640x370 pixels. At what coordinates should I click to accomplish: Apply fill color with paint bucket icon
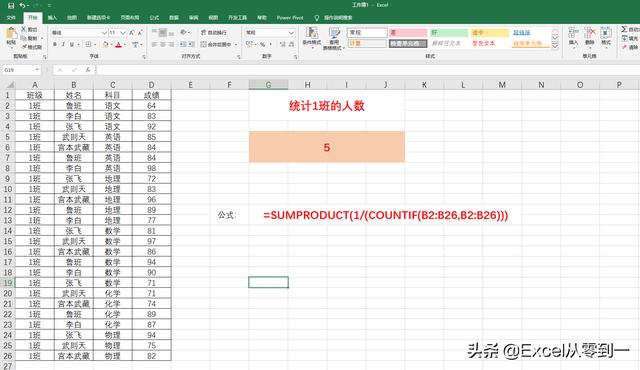pyautogui.click(x=106, y=44)
